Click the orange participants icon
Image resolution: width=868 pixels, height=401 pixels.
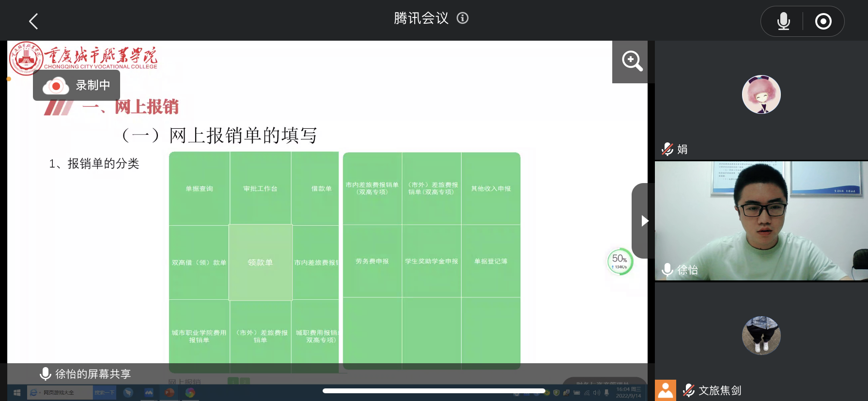pyautogui.click(x=666, y=390)
